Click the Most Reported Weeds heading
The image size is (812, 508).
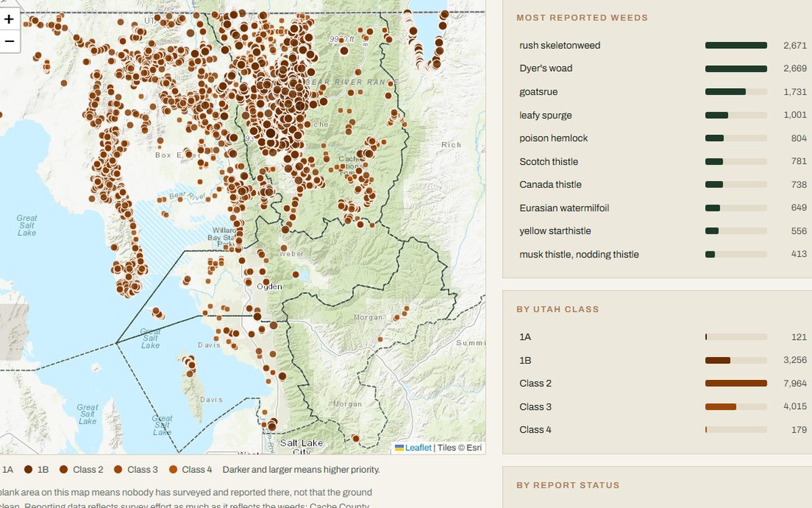(582, 18)
